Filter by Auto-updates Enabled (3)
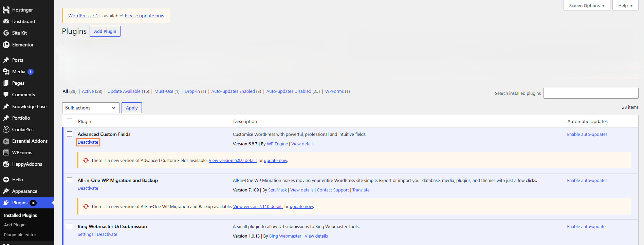The height and width of the screenshot is (245, 644). pyautogui.click(x=236, y=91)
